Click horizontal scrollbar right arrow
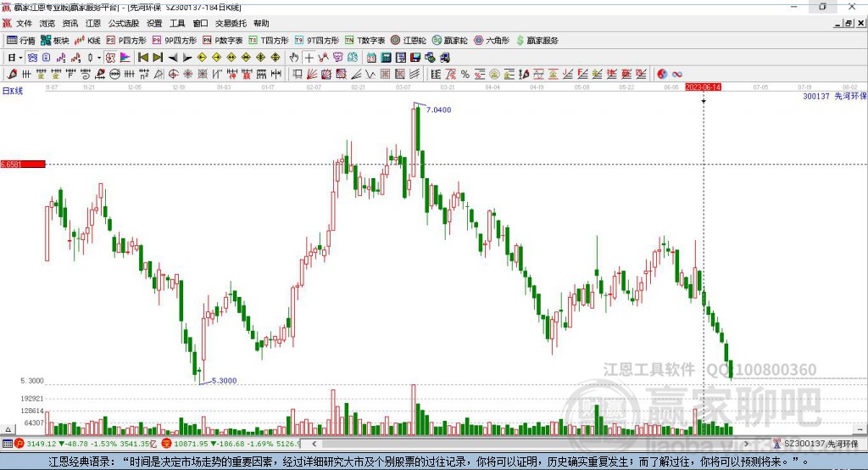Viewport: 868px width, 470px height. coord(746,444)
